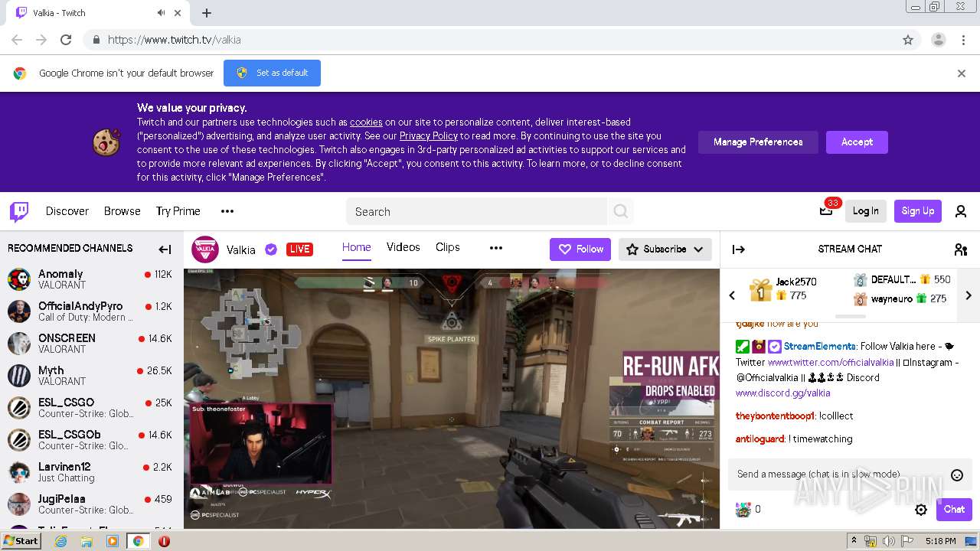The height and width of the screenshot is (551, 980).
Task: Open the three-dot menu beside Try Prime
Action: coord(227,211)
